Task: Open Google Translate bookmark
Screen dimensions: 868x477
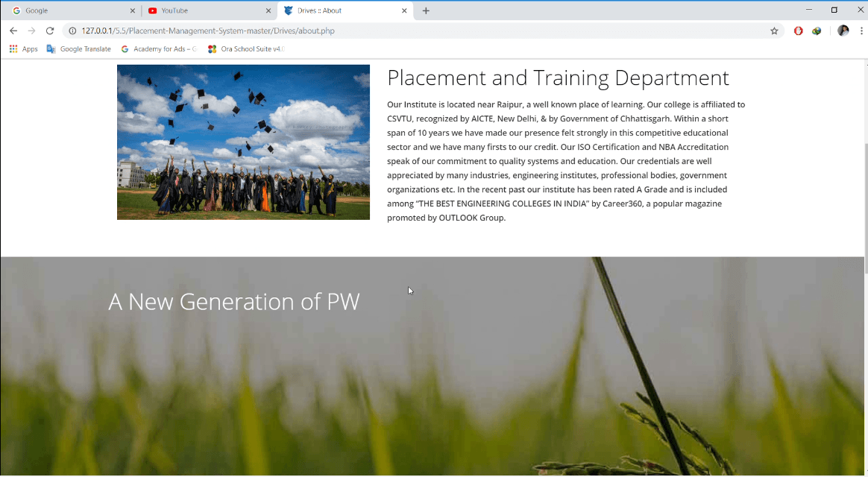Action: [78, 49]
